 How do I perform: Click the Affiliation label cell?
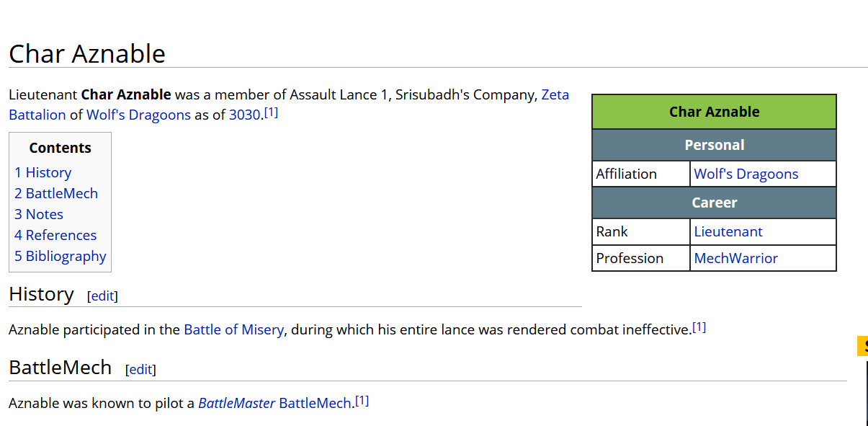coord(641,174)
